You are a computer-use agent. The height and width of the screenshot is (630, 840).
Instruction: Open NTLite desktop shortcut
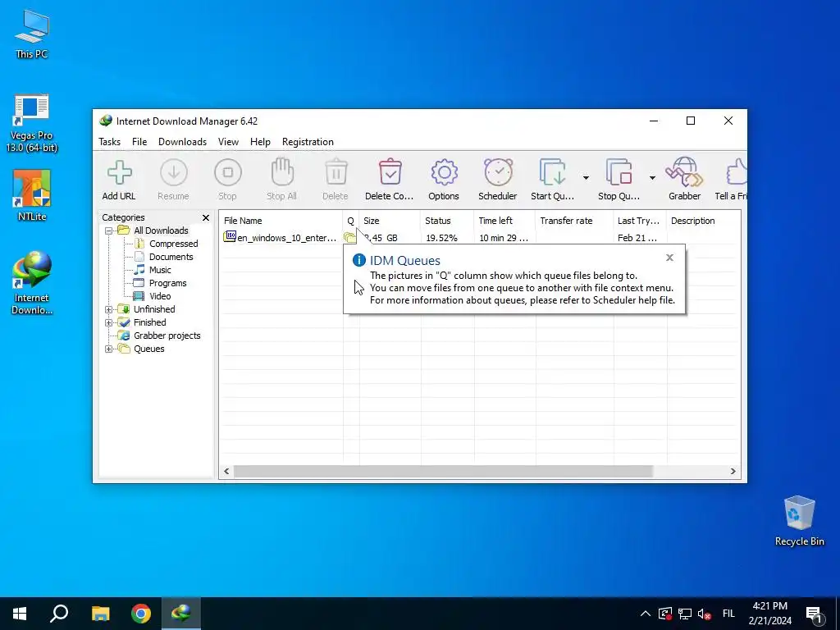[32, 195]
